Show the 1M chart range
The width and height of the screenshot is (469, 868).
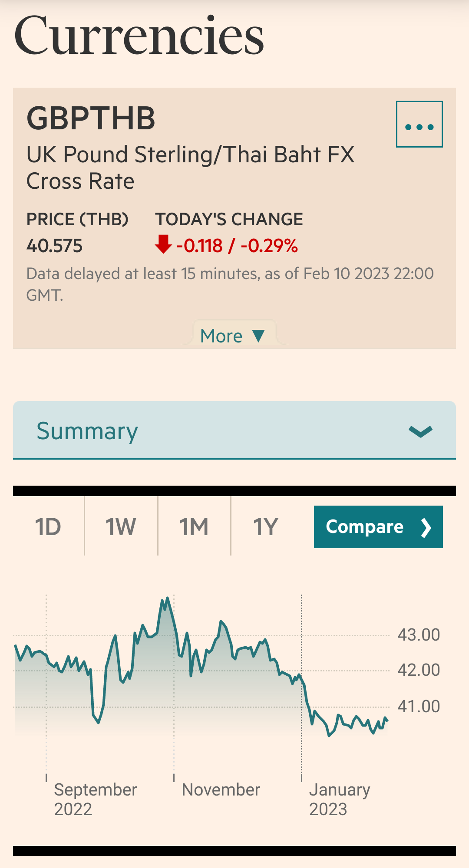point(194,527)
